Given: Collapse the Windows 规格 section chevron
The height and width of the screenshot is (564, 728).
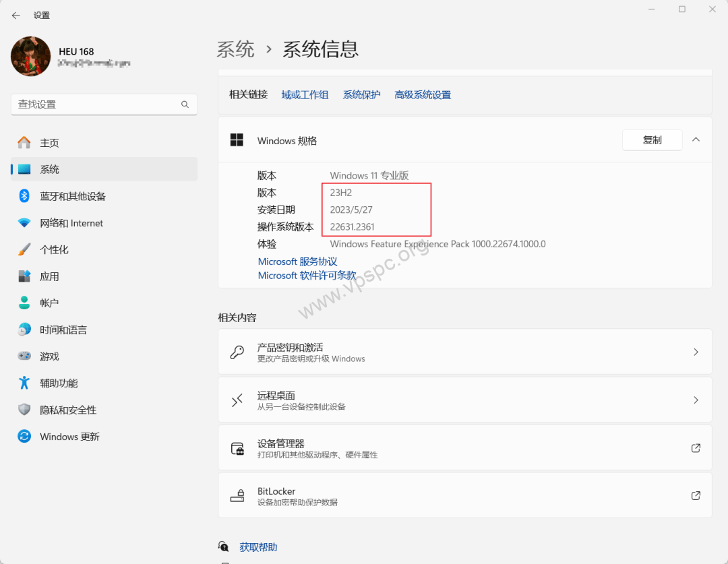Looking at the screenshot, I should [696, 139].
